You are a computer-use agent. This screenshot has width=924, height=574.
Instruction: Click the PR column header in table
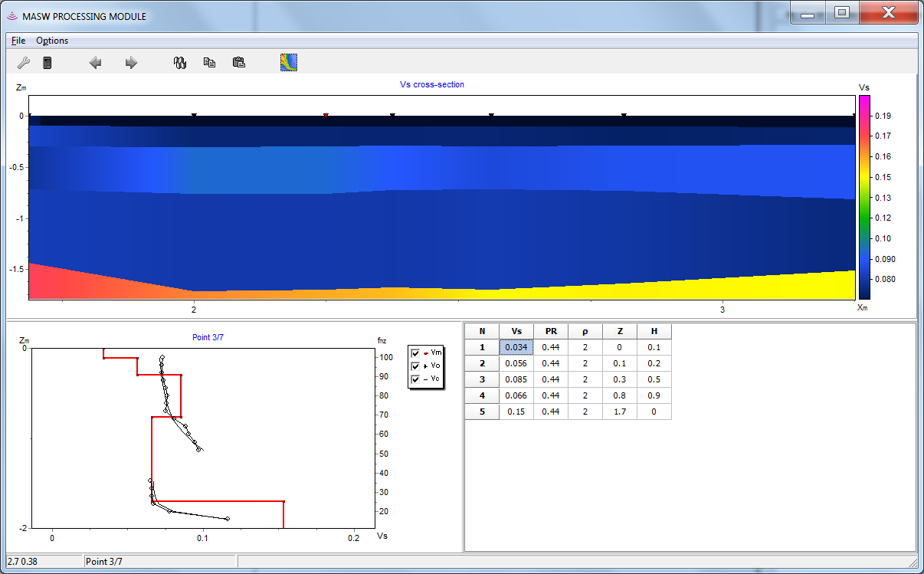coord(550,331)
